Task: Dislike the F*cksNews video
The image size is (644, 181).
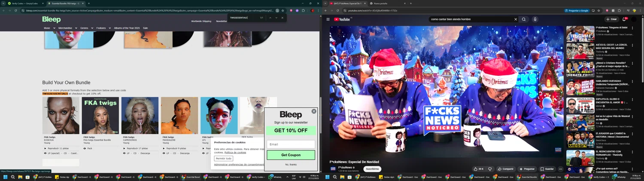Action: [x=490, y=169]
